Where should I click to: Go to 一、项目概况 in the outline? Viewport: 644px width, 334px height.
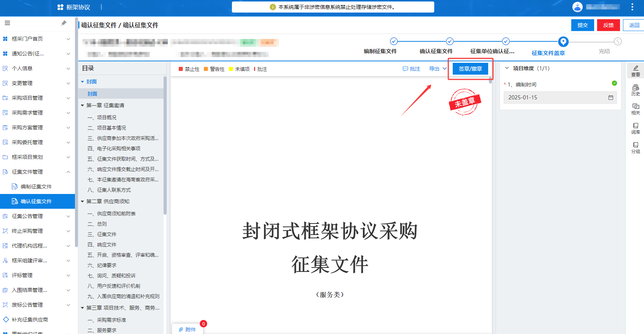pos(102,117)
